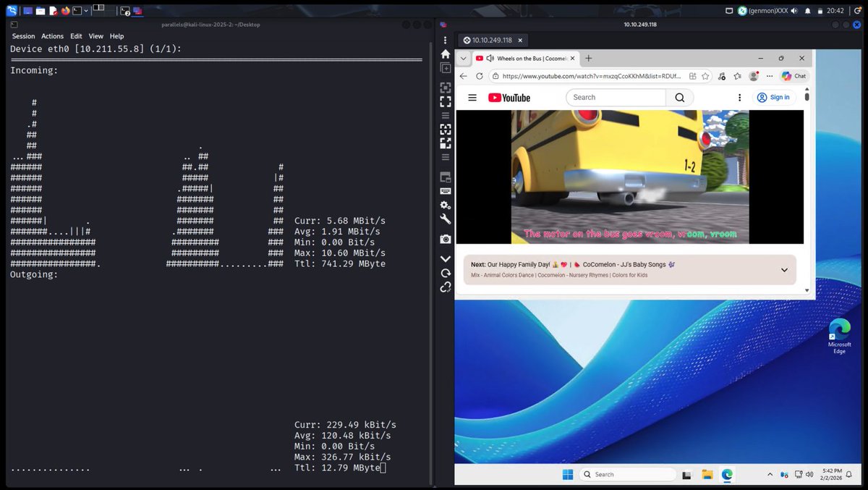Viewport: 868px width, 490px height.
Task: Open Edge tab actions dropdown chevron
Action: (x=463, y=58)
